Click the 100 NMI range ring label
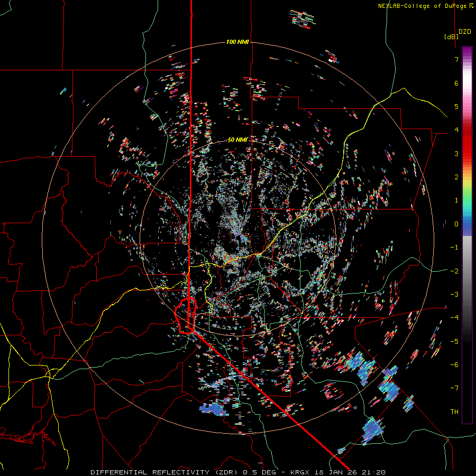 click(x=237, y=42)
